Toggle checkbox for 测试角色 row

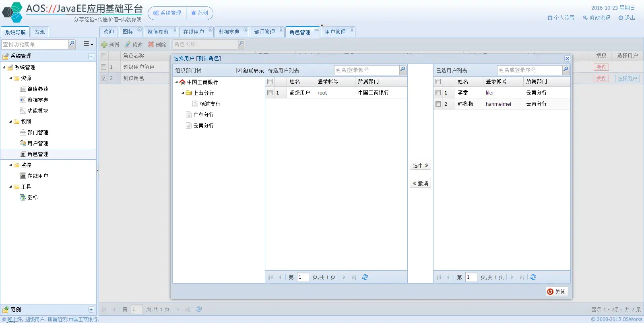tap(104, 78)
